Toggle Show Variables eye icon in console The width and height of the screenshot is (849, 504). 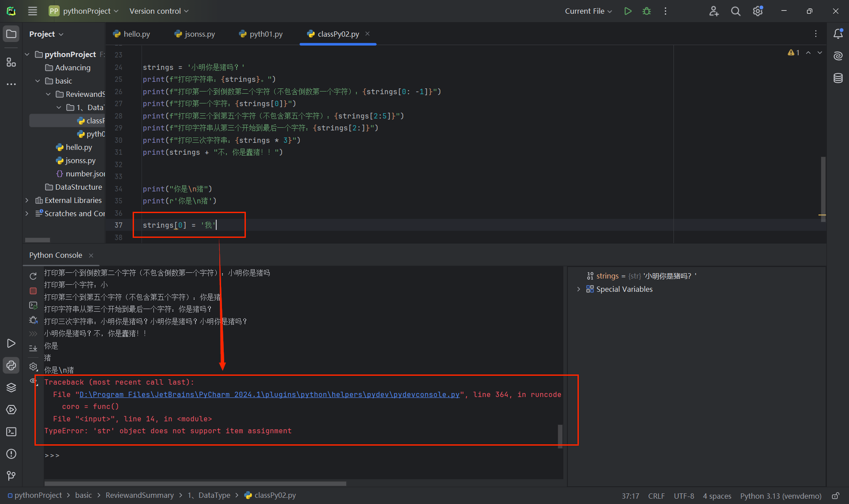33,381
